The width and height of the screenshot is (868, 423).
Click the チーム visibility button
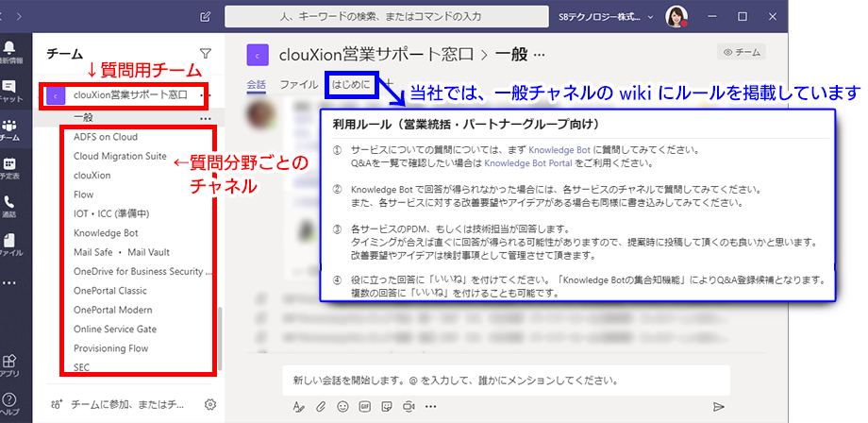[x=742, y=52]
